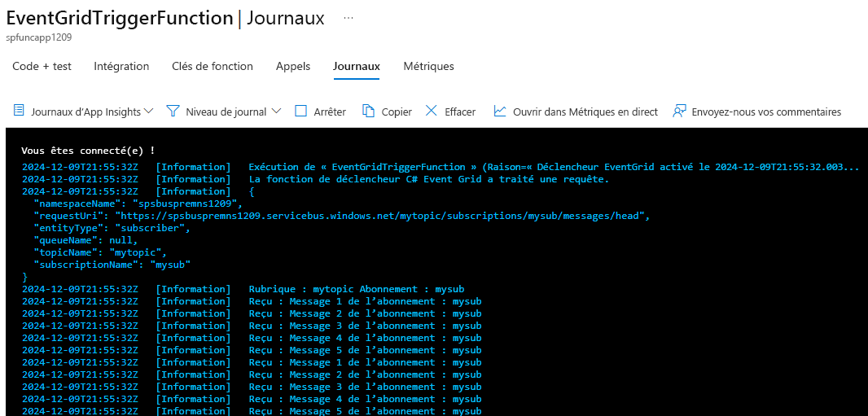Stop log streaming with Arrêter

pyautogui.click(x=321, y=112)
